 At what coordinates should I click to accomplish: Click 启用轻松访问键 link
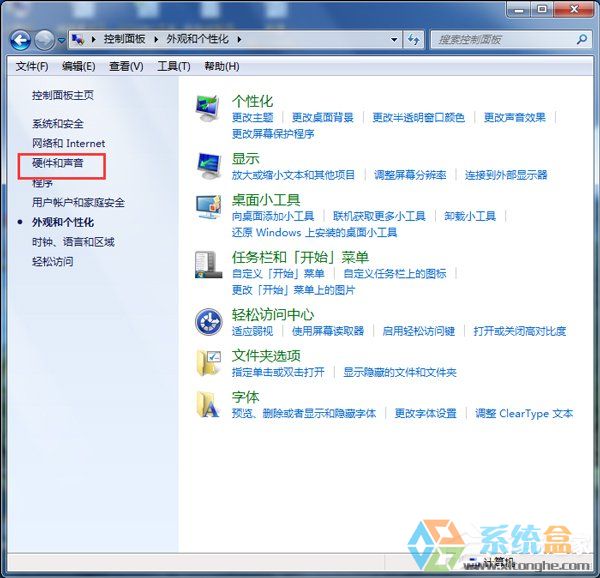(419, 331)
